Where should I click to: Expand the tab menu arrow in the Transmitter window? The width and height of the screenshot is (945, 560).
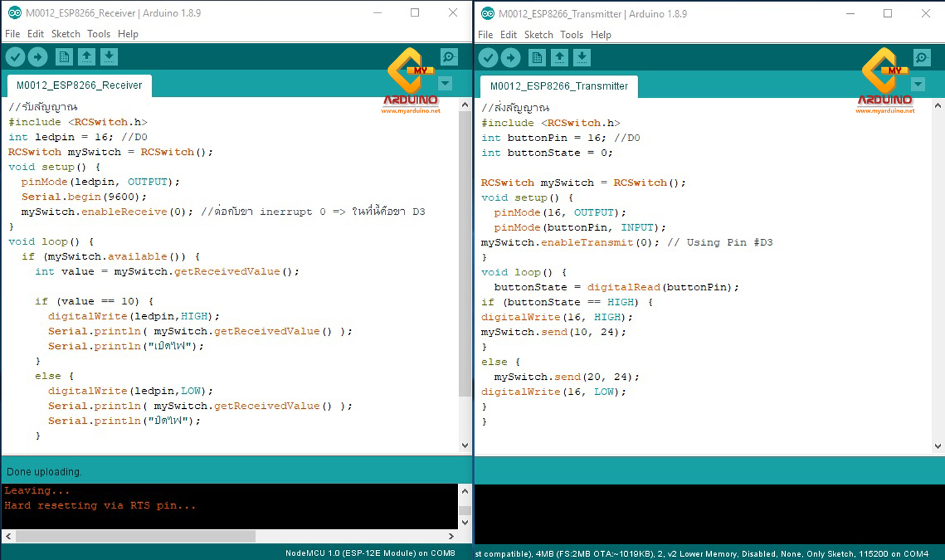pos(918,83)
